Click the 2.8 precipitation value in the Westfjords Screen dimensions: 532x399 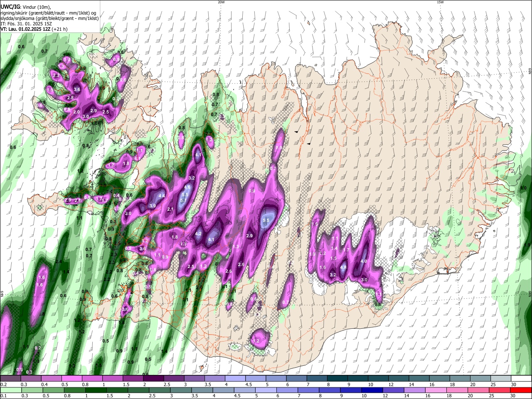tap(70, 98)
